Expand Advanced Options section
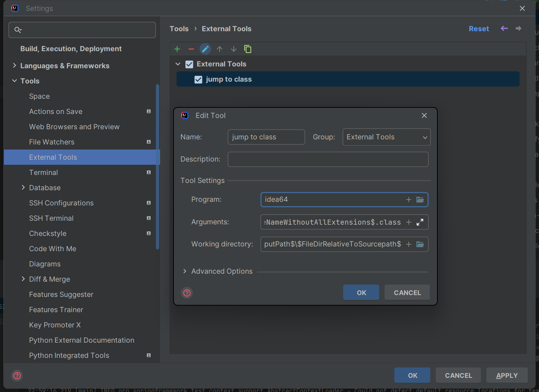Image resolution: width=539 pixels, height=392 pixels. point(185,271)
